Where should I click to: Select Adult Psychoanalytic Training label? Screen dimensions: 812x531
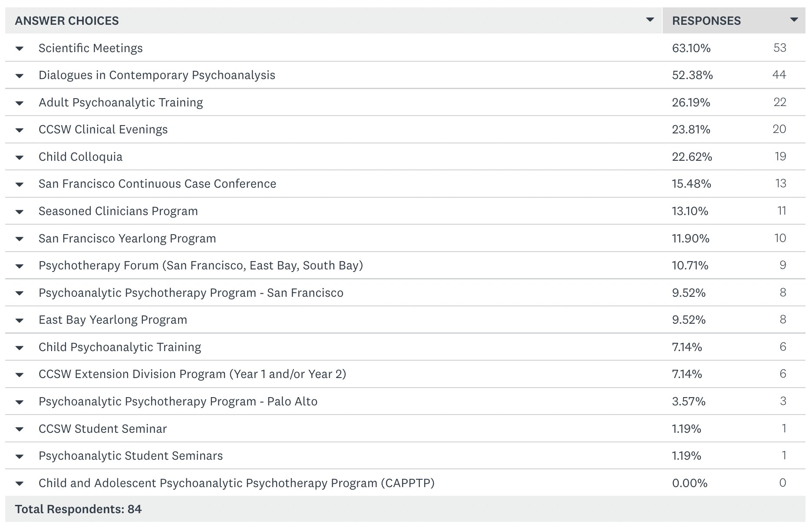(121, 103)
